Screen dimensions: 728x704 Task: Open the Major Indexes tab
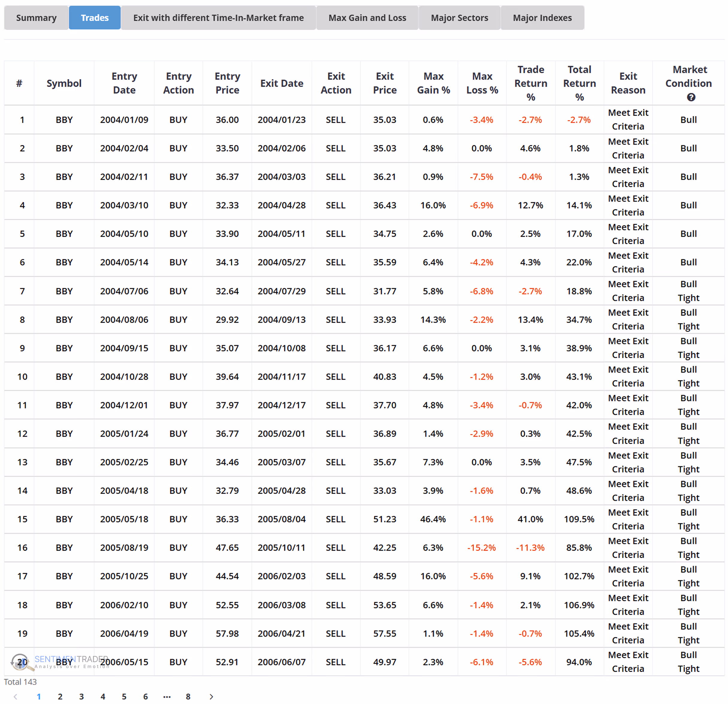tap(542, 18)
